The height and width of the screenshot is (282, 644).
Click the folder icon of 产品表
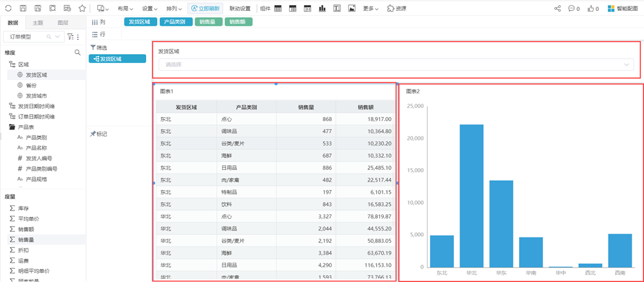click(12, 127)
